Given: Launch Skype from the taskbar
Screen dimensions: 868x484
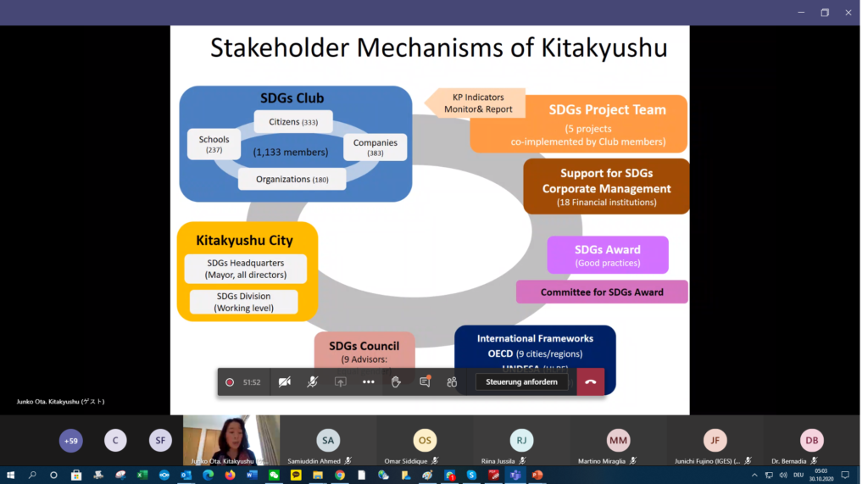Looking at the screenshot, I should click(471, 476).
